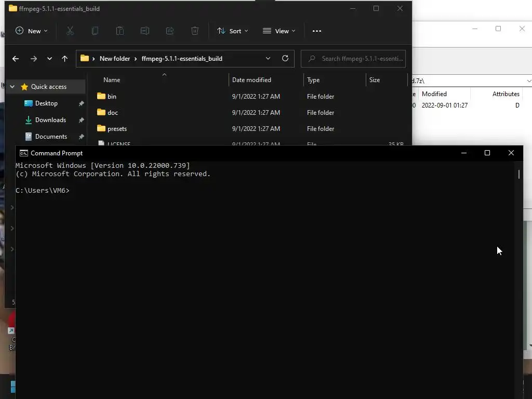Click the doc folder icon
The height and width of the screenshot is (399, 532).
(x=101, y=112)
